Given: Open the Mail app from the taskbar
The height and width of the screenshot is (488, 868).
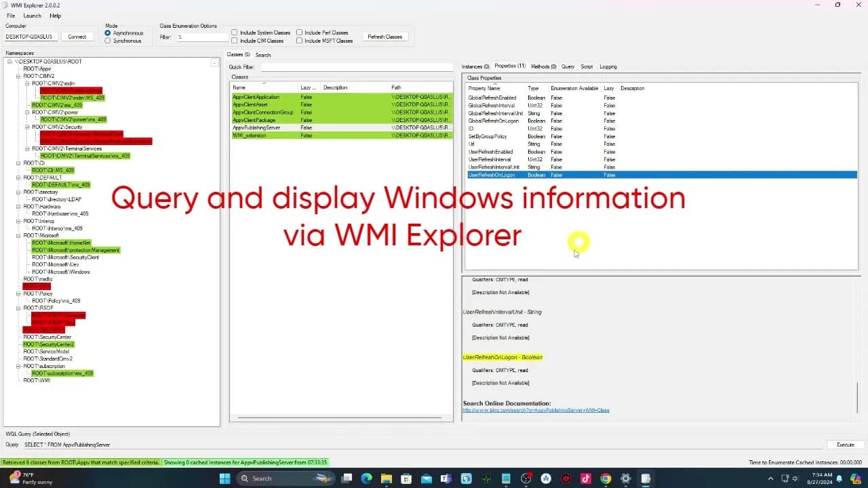Looking at the screenshot, I should coord(426,478).
